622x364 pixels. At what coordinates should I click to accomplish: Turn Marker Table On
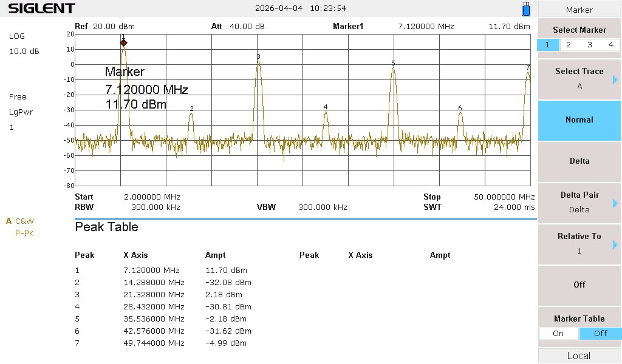558,334
